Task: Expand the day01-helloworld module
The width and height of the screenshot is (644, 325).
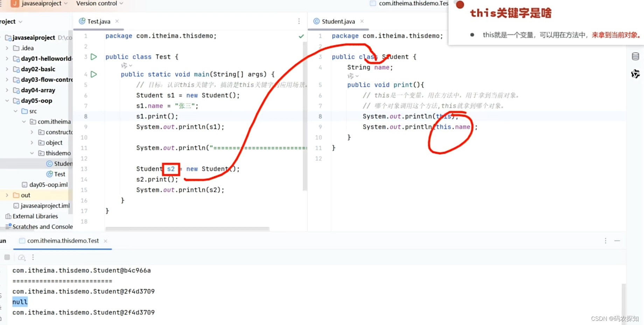Action: click(x=7, y=58)
